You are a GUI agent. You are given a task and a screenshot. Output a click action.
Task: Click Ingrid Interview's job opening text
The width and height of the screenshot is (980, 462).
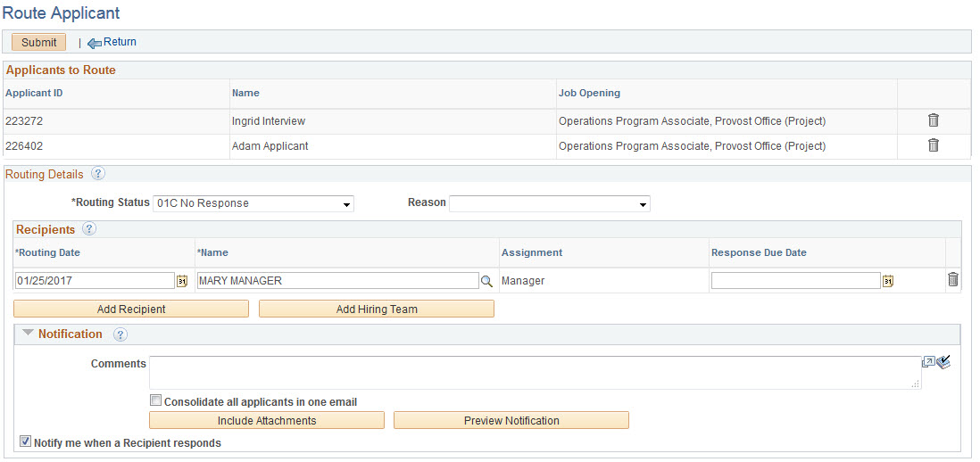coord(692,121)
